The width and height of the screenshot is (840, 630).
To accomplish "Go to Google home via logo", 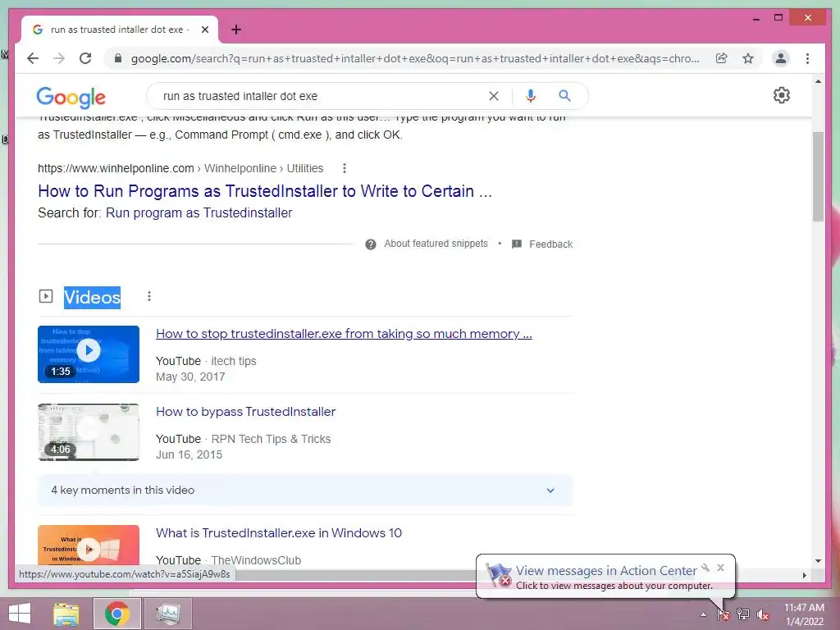I will coord(71,97).
